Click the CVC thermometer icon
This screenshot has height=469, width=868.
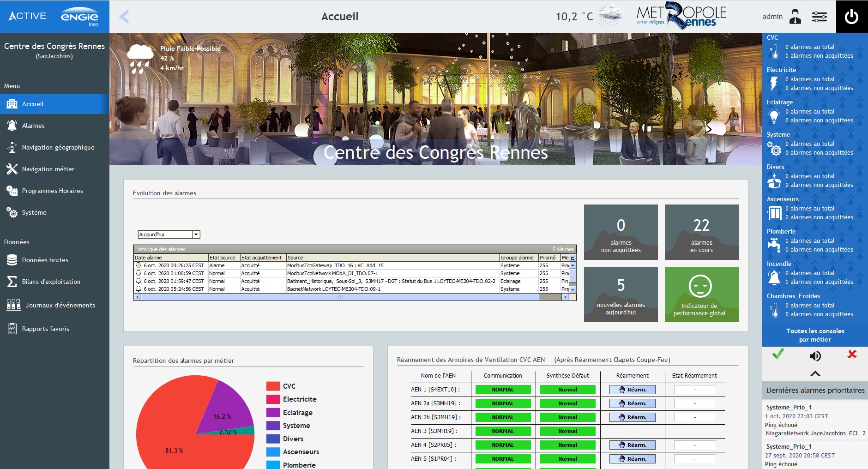(775, 51)
